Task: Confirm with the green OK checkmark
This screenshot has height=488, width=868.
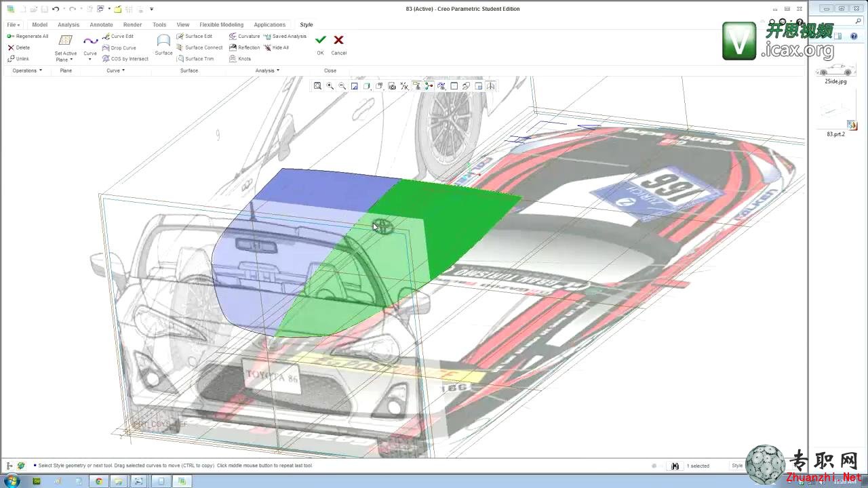Action: pyautogui.click(x=320, y=41)
